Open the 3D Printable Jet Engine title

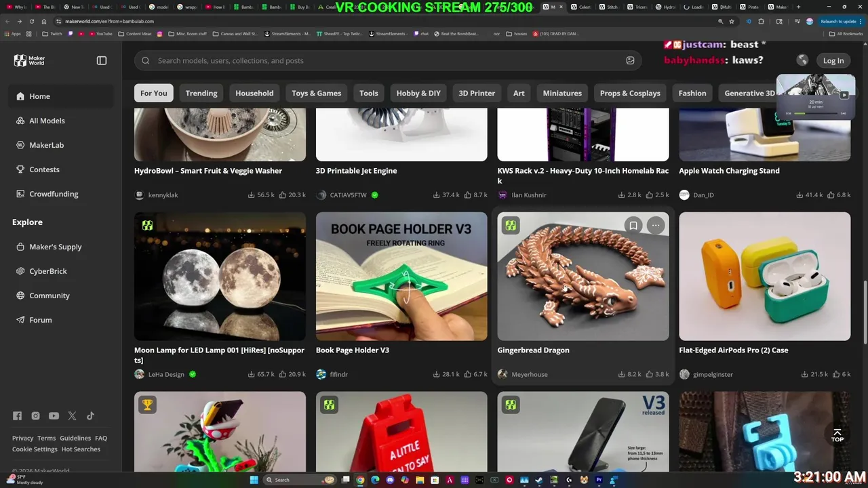(x=357, y=171)
